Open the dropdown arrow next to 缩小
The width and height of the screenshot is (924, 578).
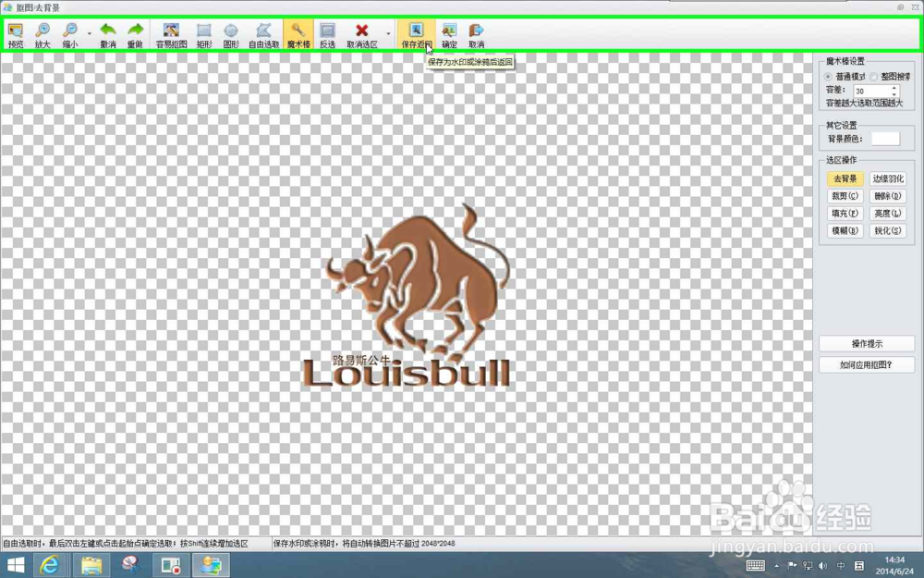90,34
